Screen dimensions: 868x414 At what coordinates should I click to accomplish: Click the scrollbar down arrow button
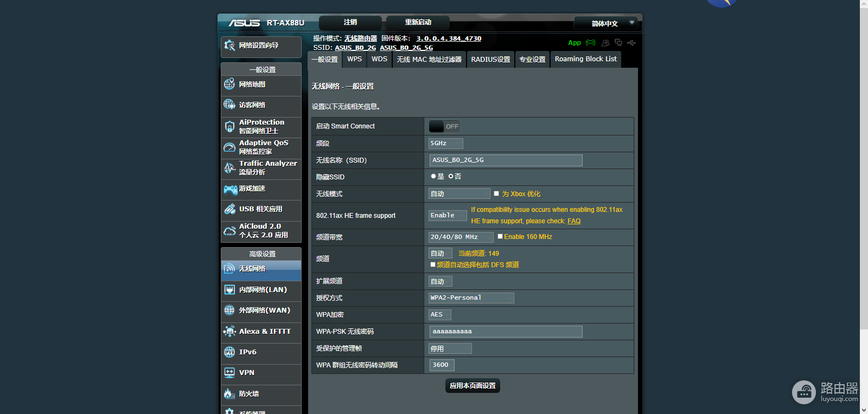(864, 410)
